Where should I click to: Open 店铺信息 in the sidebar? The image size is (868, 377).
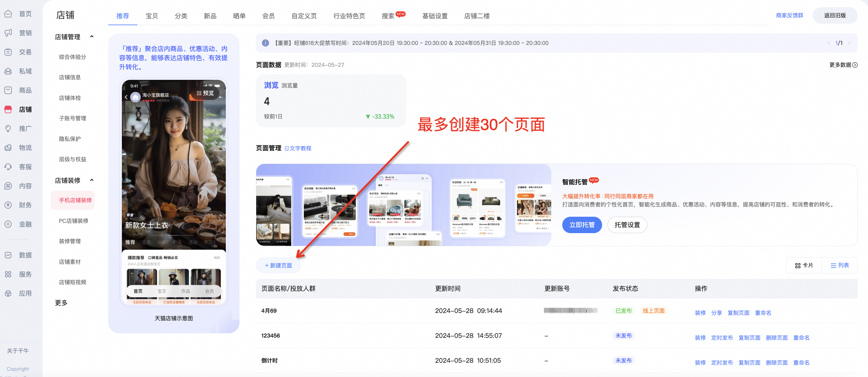pyautogui.click(x=70, y=77)
